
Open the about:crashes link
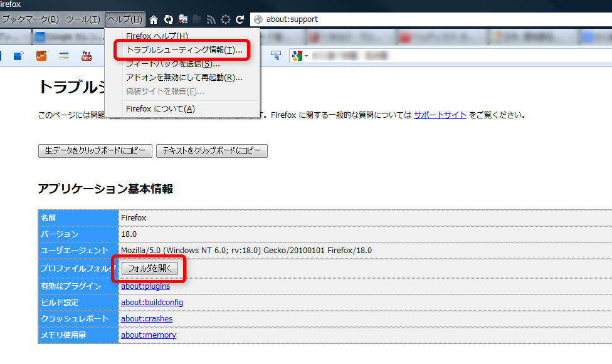coord(147,319)
